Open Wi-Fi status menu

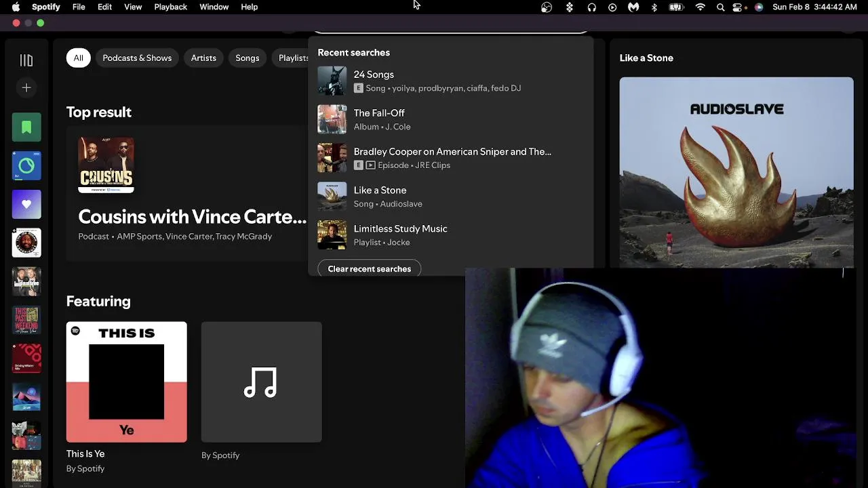(701, 7)
